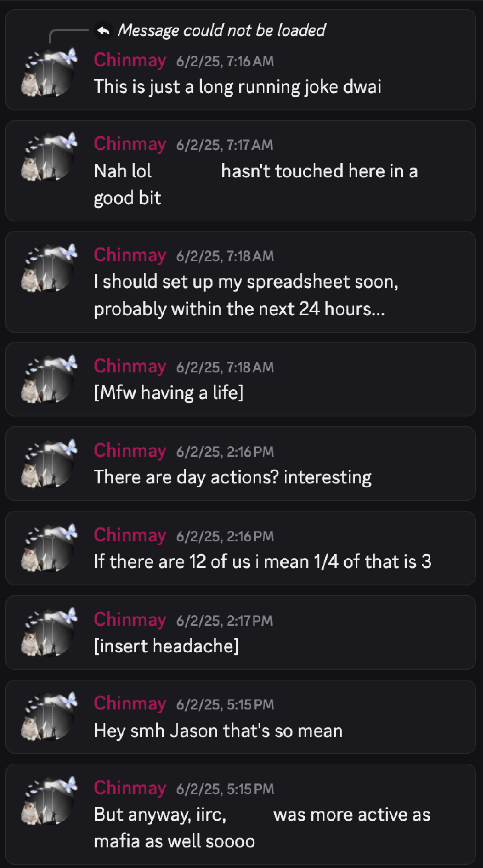Click avatar beside "long running joke" message
This screenshot has height=868, width=483.
48,73
